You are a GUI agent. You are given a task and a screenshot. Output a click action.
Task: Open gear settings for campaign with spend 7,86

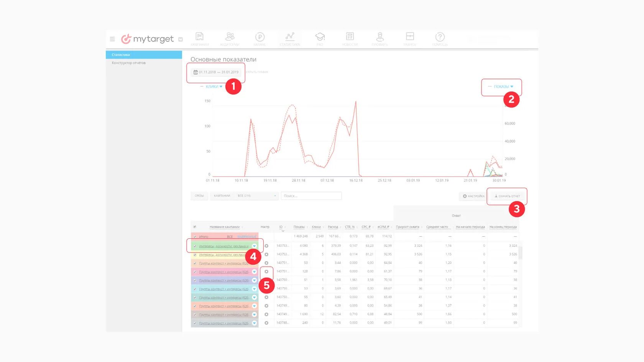pos(266,272)
